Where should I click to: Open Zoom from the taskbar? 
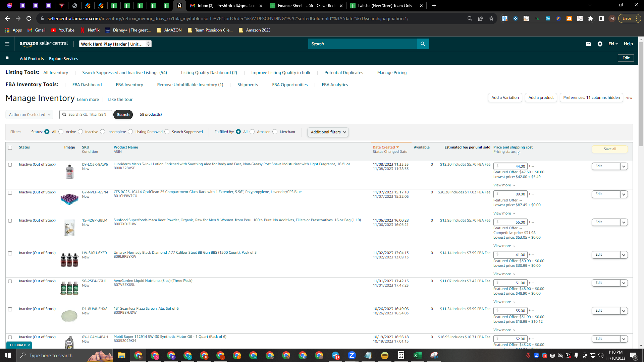352,355
